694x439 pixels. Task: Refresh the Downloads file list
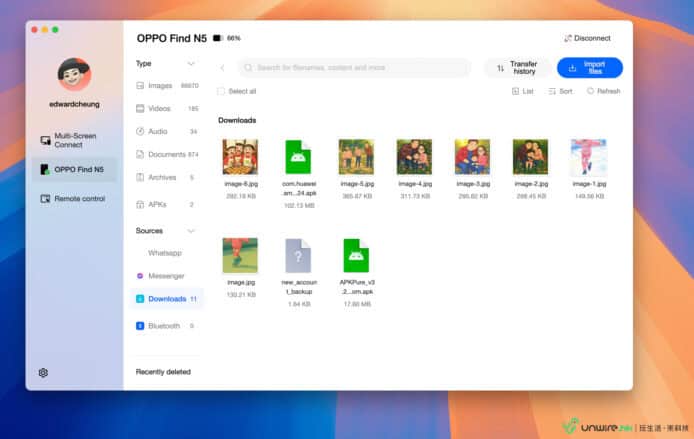603,91
